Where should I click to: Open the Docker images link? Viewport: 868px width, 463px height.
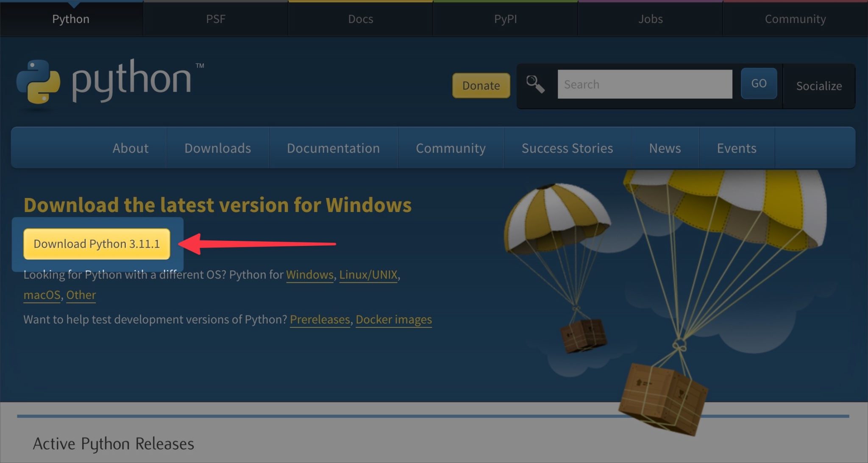click(x=394, y=319)
